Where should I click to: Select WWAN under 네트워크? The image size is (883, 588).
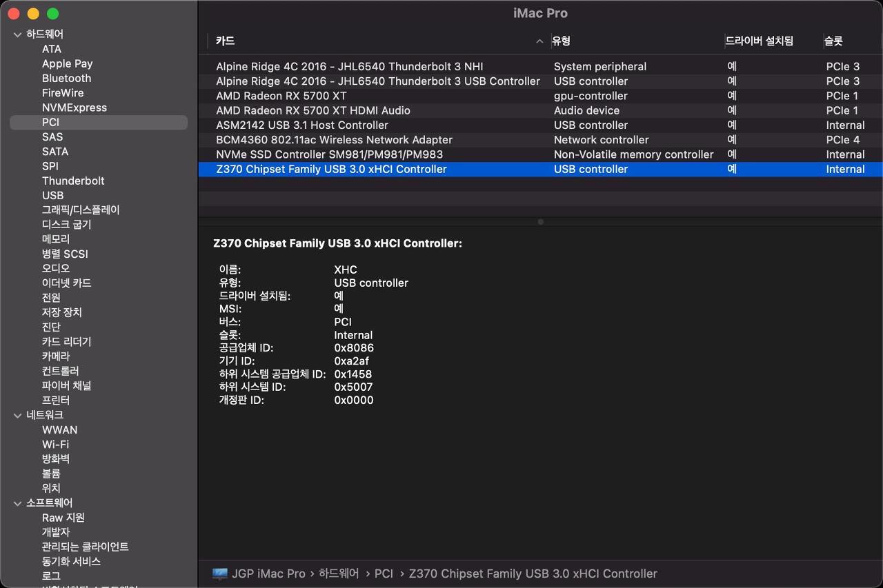click(x=60, y=429)
